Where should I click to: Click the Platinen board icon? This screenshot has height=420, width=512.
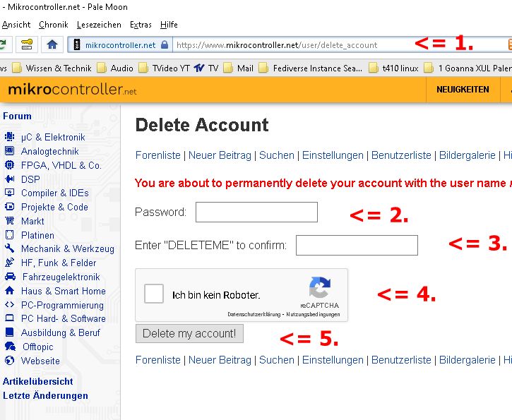pos(10,234)
